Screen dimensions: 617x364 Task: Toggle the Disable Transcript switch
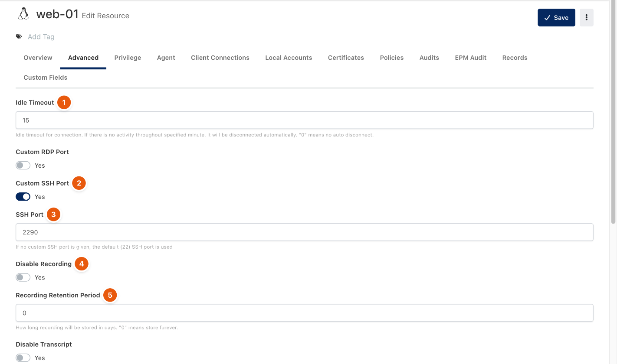tap(23, 358)
